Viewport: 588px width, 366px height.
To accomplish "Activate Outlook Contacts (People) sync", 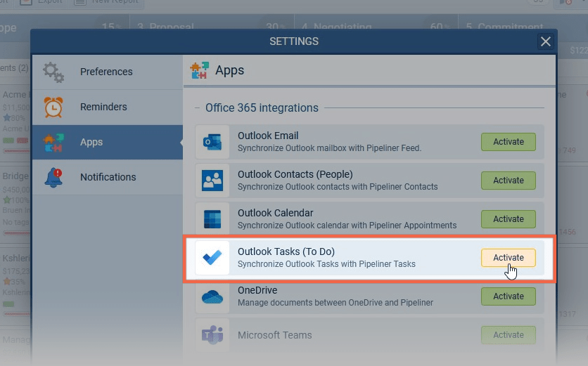I will (x=508, y=181).
